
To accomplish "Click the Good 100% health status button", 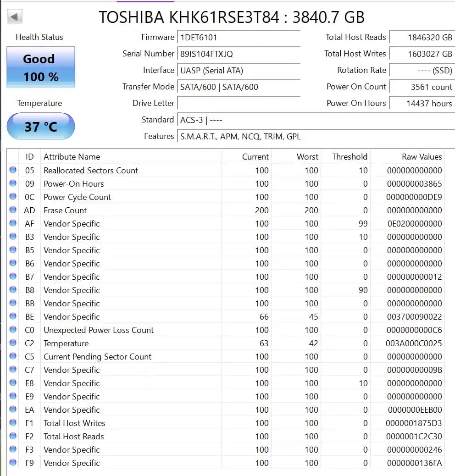I will (40, 67).
